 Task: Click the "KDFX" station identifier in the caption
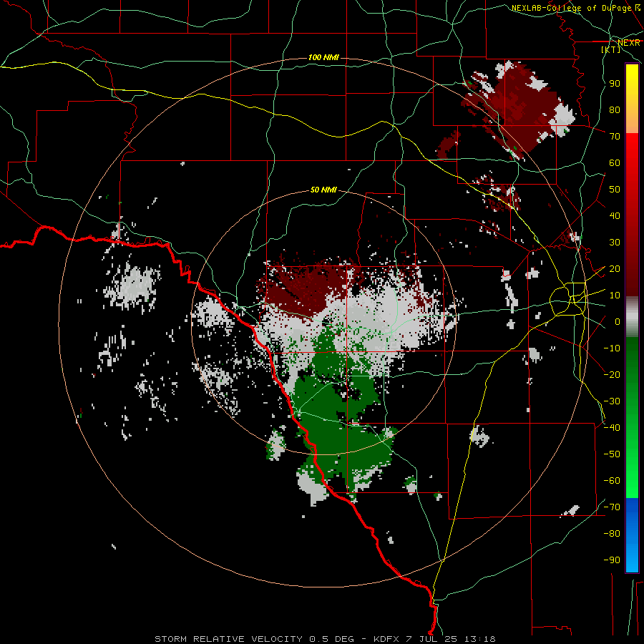(x=386, y=639)
